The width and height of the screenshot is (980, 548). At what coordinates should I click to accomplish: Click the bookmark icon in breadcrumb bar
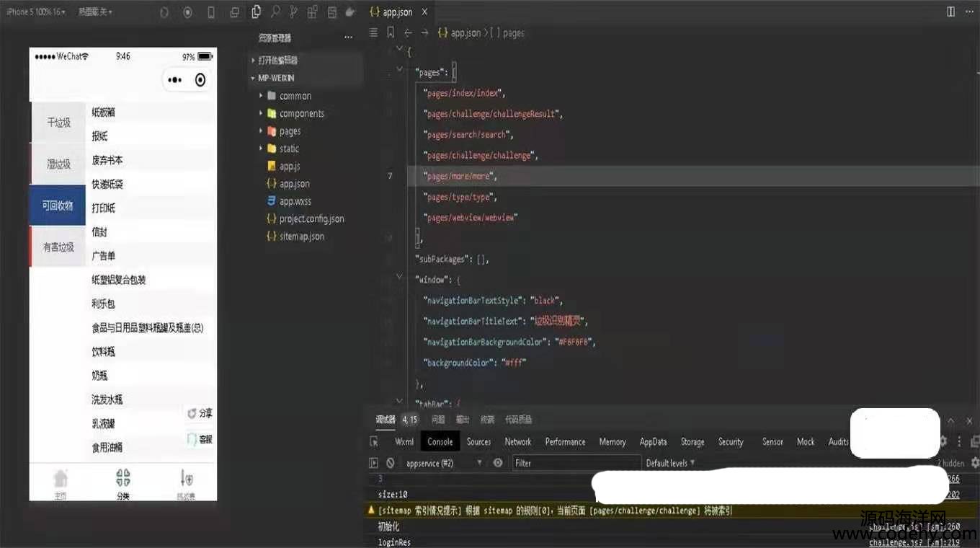(x=391, y=32)
